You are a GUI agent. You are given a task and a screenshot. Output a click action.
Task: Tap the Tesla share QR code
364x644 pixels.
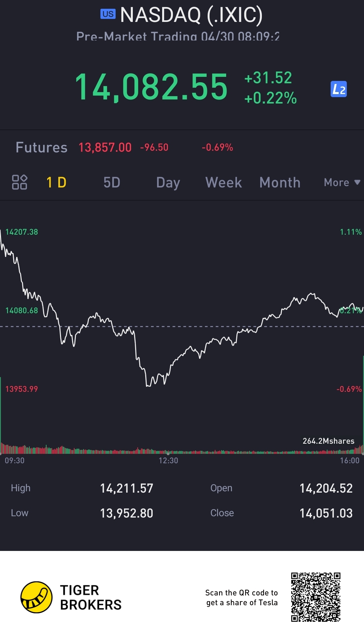[x=316, y=597]
